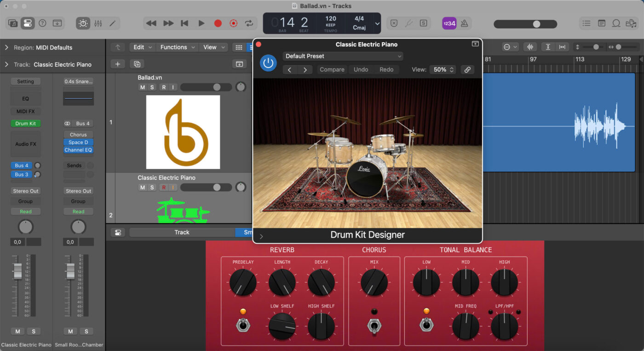Image resolution: width=644 pixels, height=351 pixels.
Task: Start playback
Action: [x=201, y=23]
